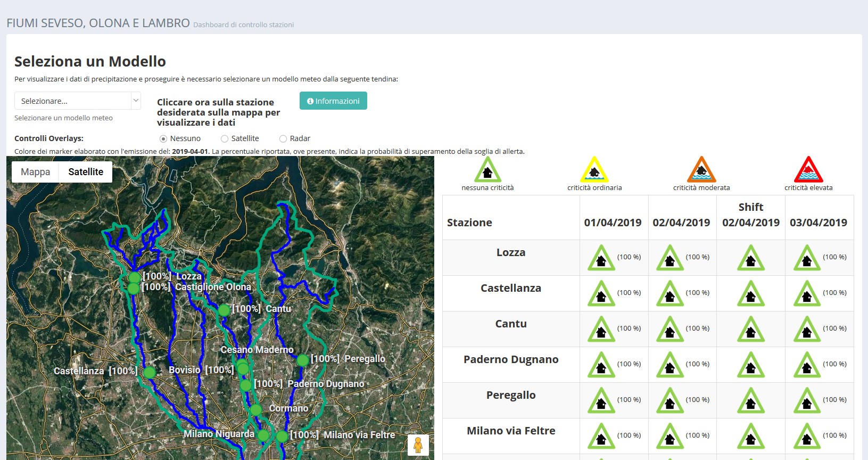Click the Cantu station marker on map
The height and width of the screenshot is (460, 868).
224,310
